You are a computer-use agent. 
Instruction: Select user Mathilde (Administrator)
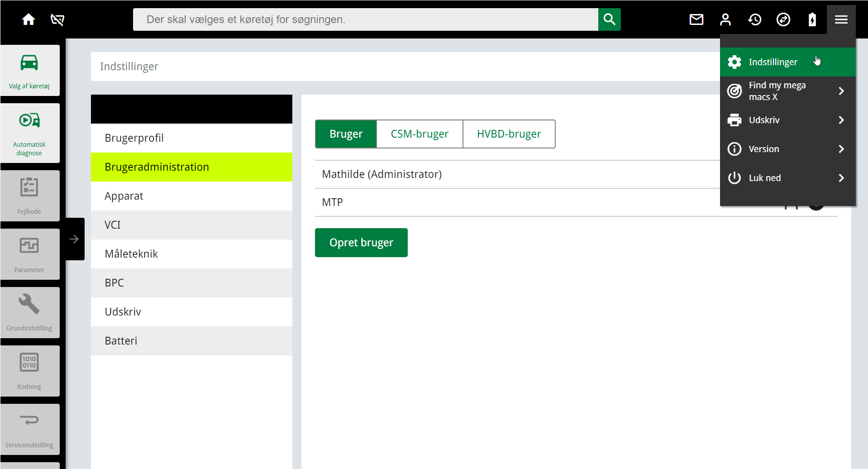point(517,174)
